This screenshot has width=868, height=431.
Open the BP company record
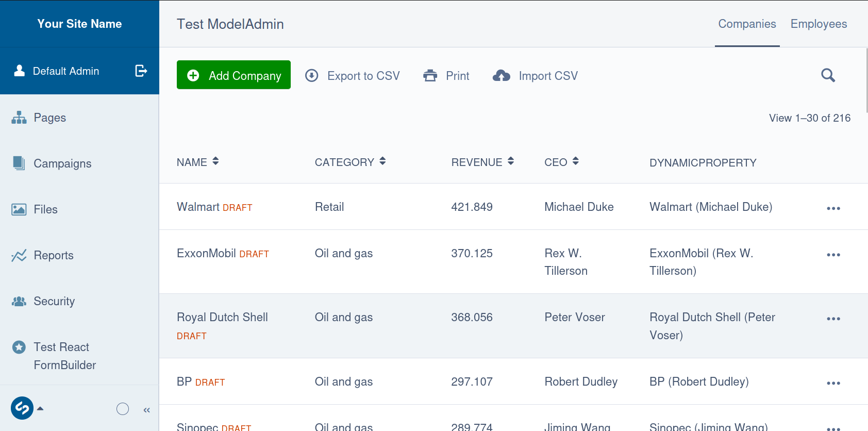[x=184, y=382]
